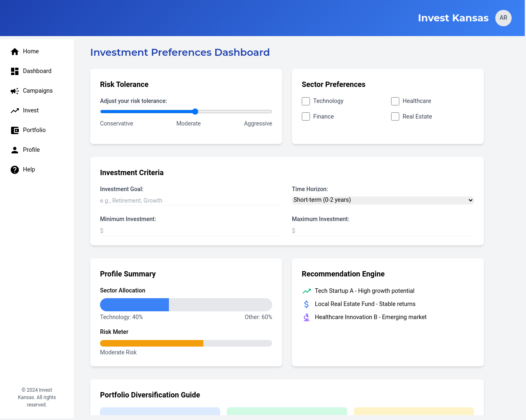Select Tech Startup A recommendation
This screenshot has width=526, height=420.
(x=364, y=291)
